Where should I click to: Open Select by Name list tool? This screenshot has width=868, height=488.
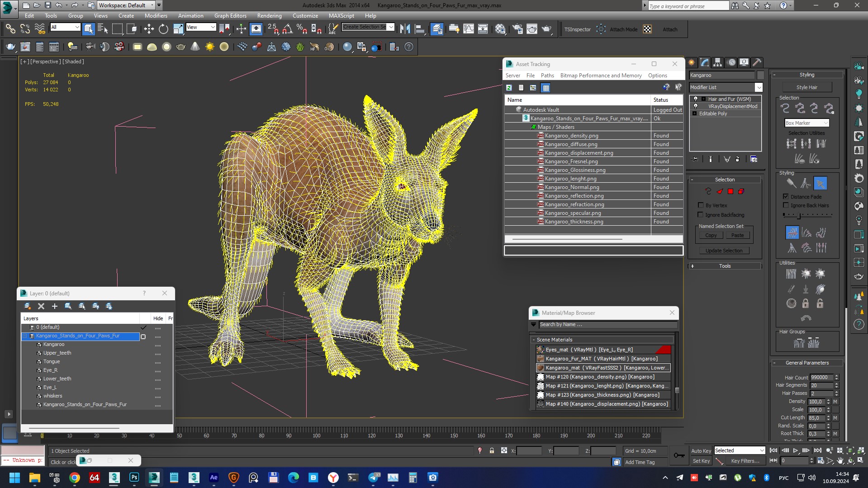pyautogui.click(x=103, y=29)
